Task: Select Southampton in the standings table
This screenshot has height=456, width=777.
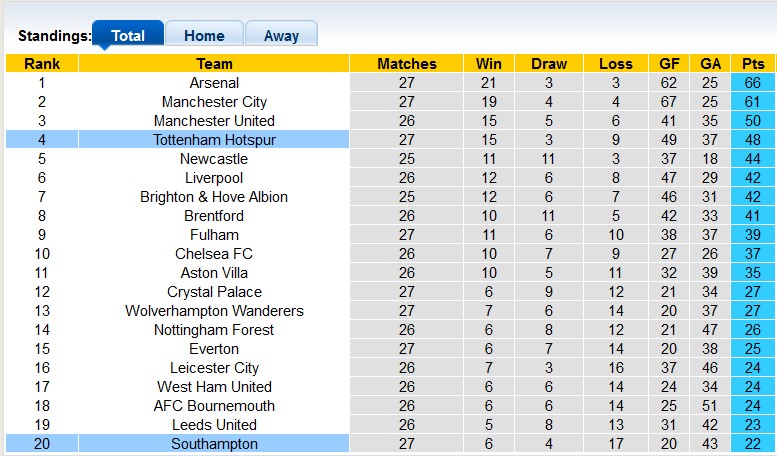Action: pos(214,444)
